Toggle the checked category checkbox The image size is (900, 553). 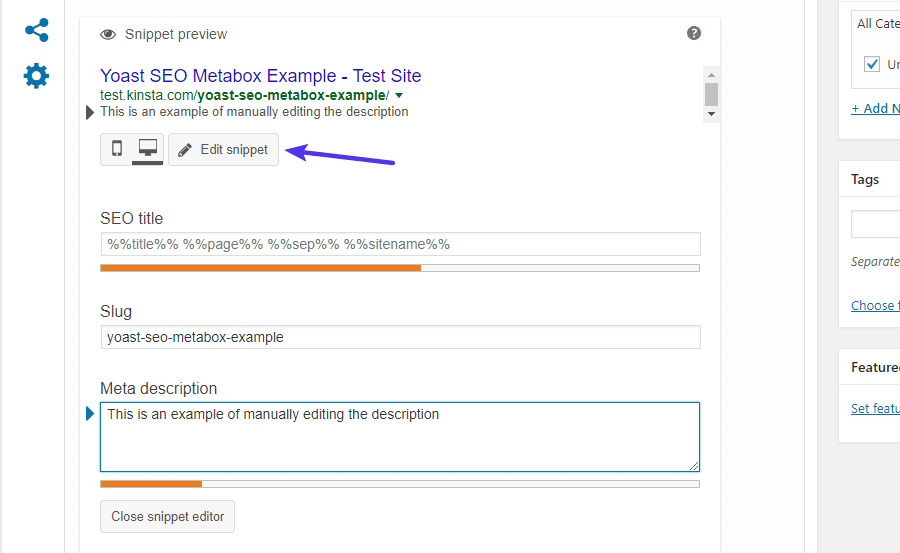click(x=872, y=64)
